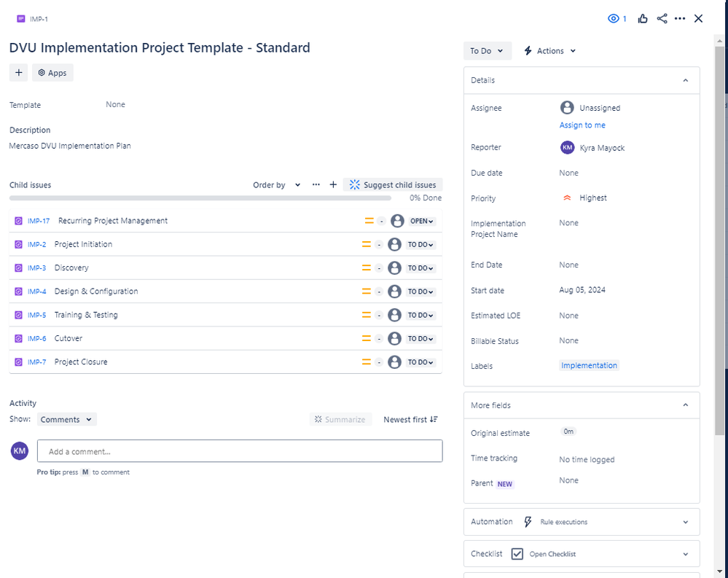Viewport: 728px width, 578px height.
Task: Open the Order by dropdown
Action: (x=277, y=185)
